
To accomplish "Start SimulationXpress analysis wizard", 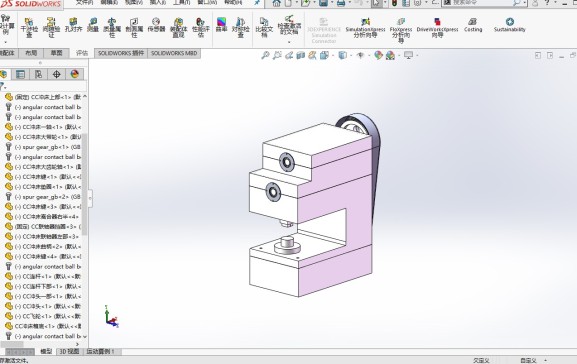I will tap(365, 28).
